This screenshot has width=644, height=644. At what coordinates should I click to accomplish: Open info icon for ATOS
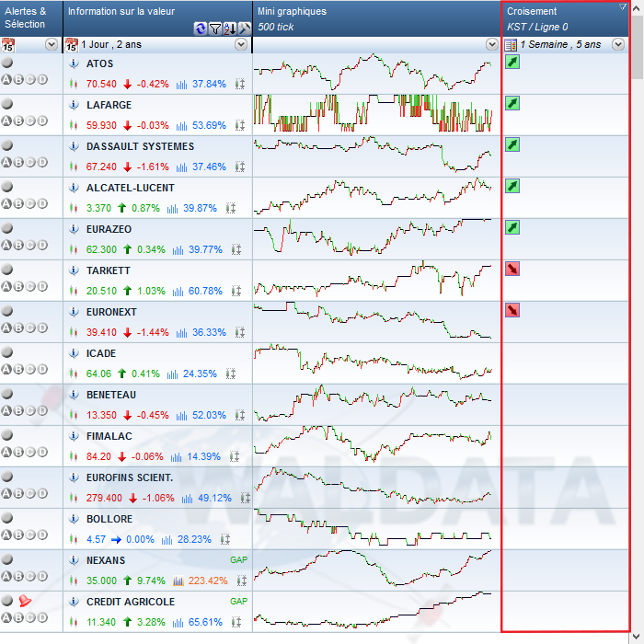tap(74, 63)
